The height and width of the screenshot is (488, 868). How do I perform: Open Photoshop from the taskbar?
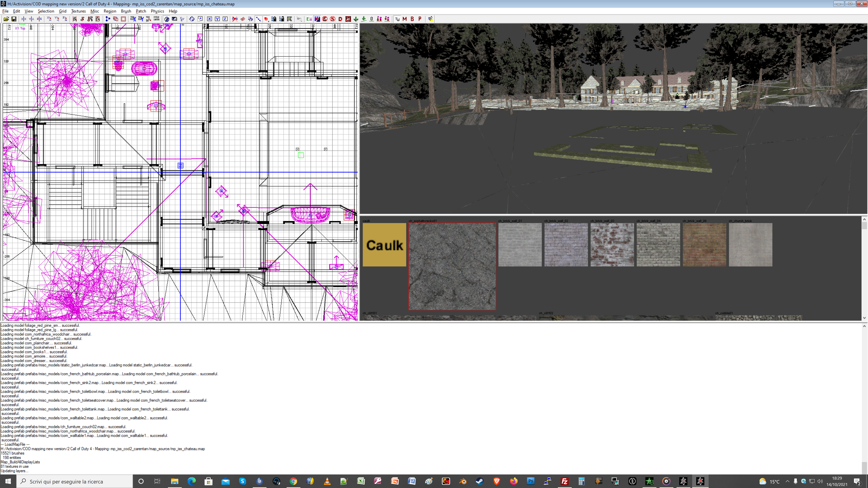pyautogui.click(x=530, y=481)
